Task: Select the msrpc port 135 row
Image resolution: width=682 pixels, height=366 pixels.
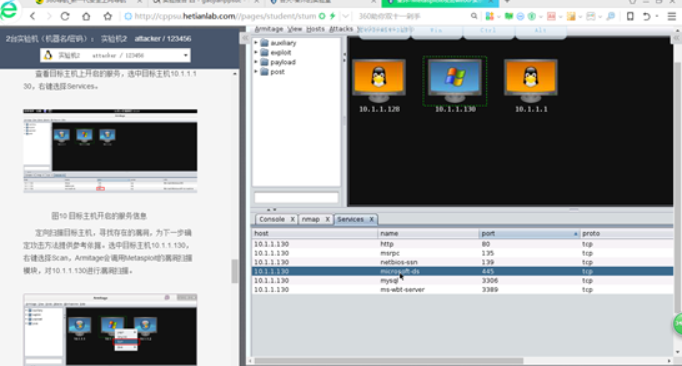Action: pos(463,253)
